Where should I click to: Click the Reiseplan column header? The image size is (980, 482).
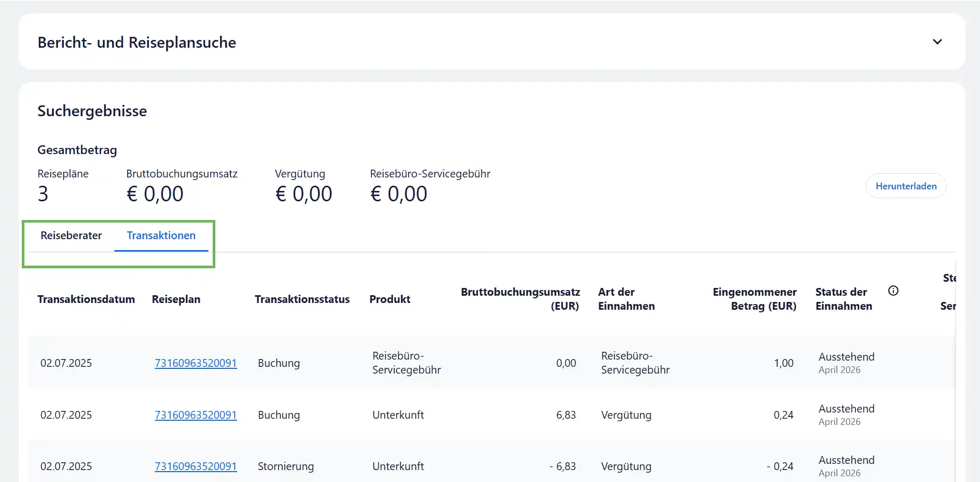click(x=176, y=299)
